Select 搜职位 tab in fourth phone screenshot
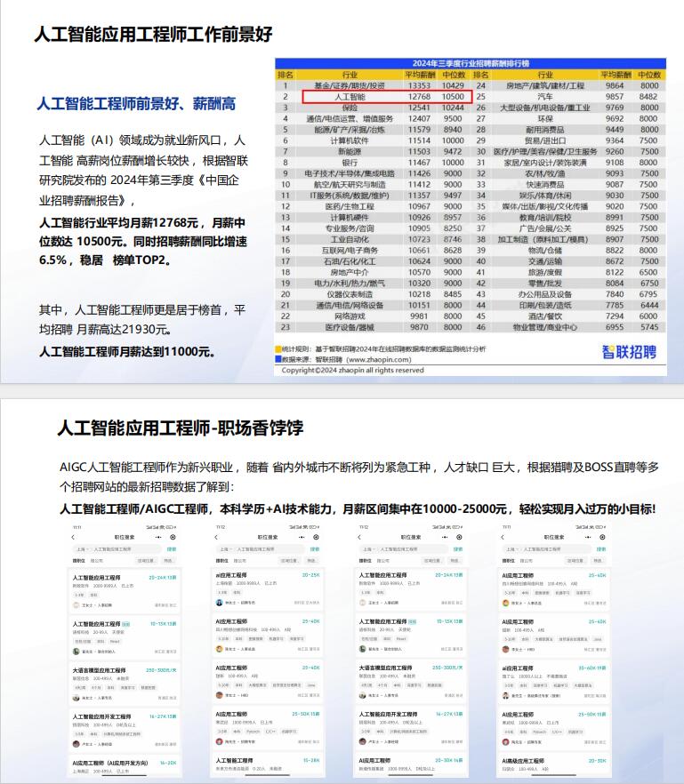Viewport: 684px width, 784px height. click(509, 561)
